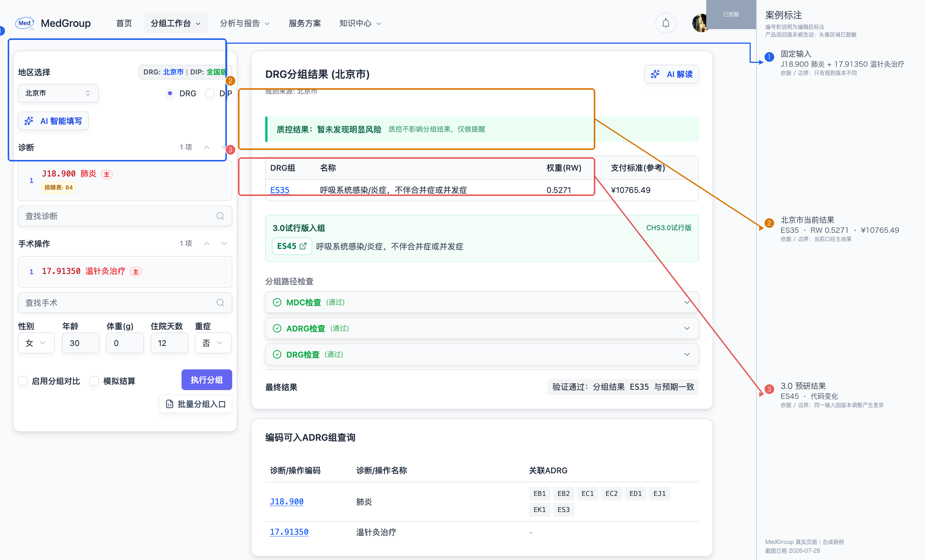Screen dimensions: 925x560
Task: Click the ES3 ADRG tag
Action: pos(563,510)
